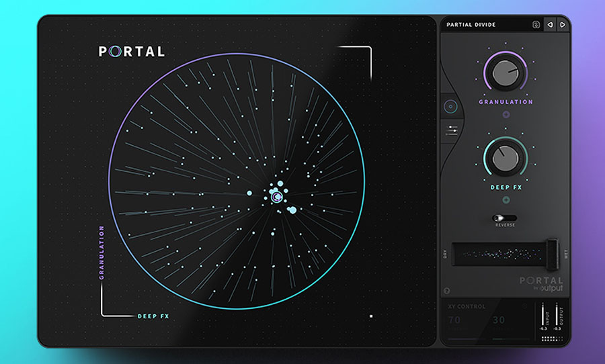Click the XY CONTROL heading
Image resolution: width=605 pixels, height=364 pixels.
tap(467, 306)
